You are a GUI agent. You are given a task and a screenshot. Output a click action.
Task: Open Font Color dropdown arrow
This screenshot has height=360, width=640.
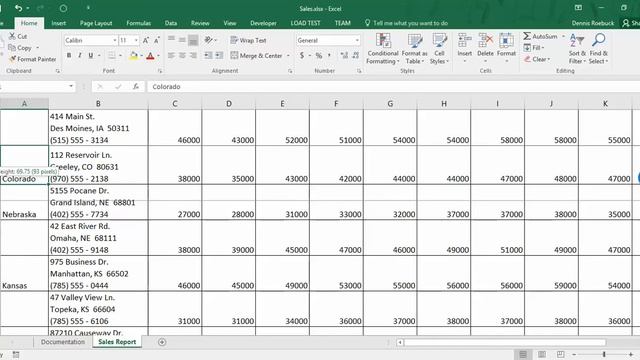[x=158, y=56]
